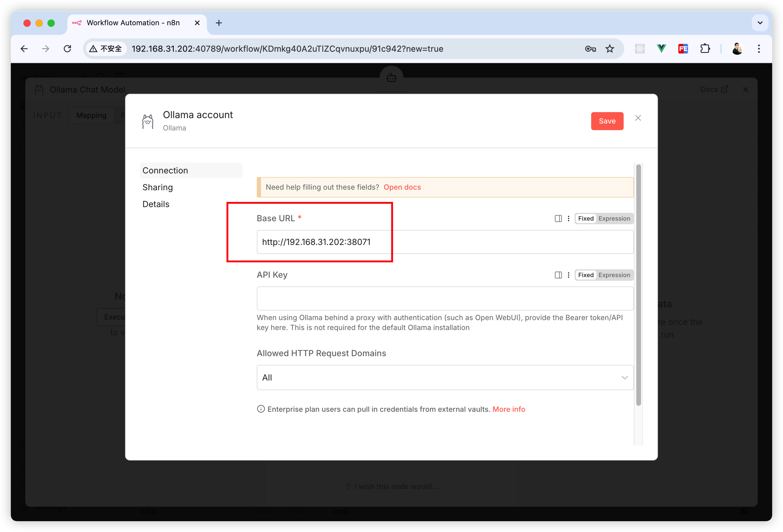Set API Key field to Fixed mode
Viewport: 783px width, 532px height.
click(585, 275)
